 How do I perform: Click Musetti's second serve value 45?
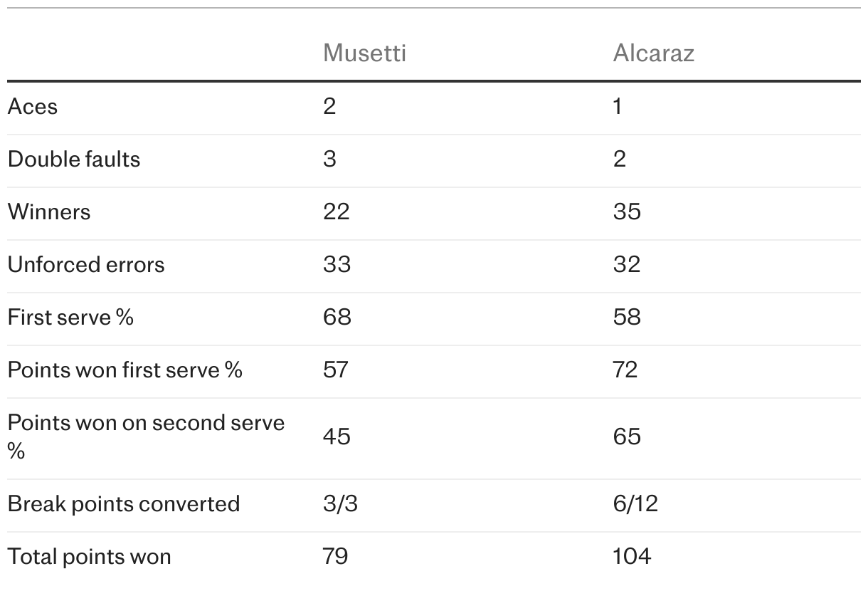[x=337, y=436]
